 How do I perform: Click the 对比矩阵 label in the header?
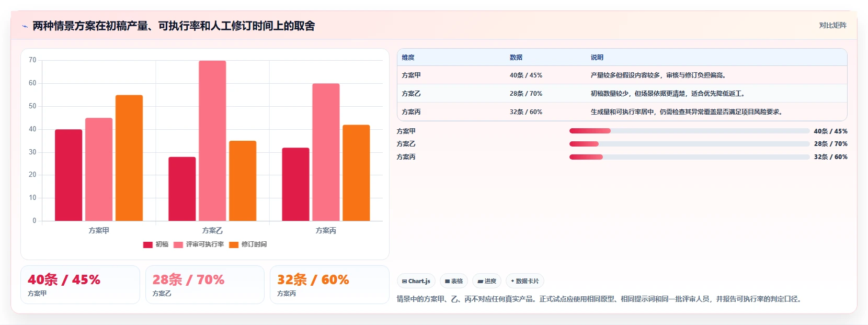tap(832, 25)
